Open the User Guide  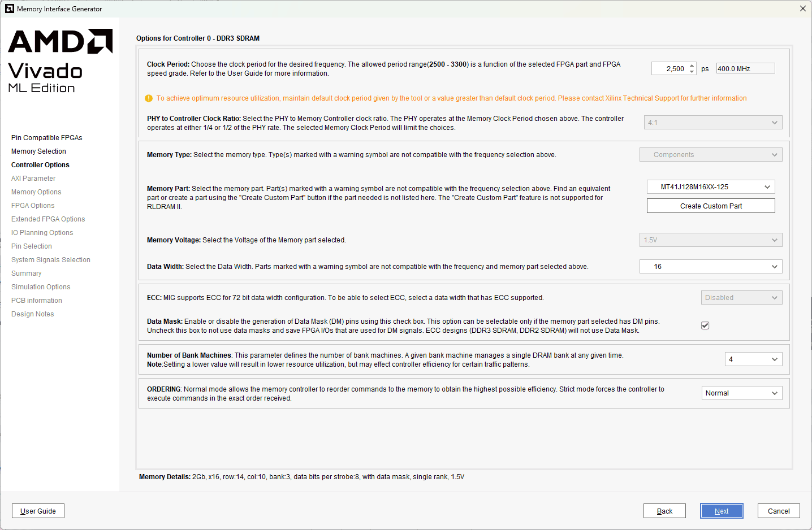(x=38, y=511)
